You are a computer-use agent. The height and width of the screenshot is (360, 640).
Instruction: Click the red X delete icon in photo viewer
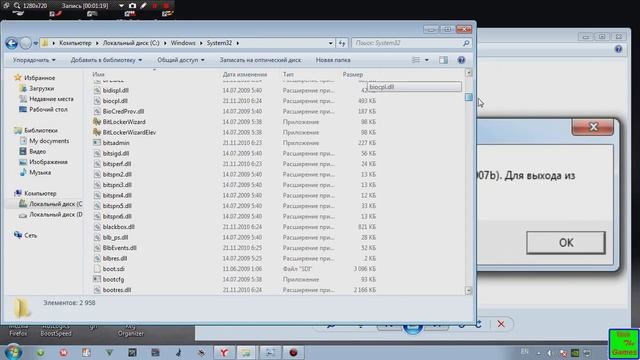click(501, 324)
